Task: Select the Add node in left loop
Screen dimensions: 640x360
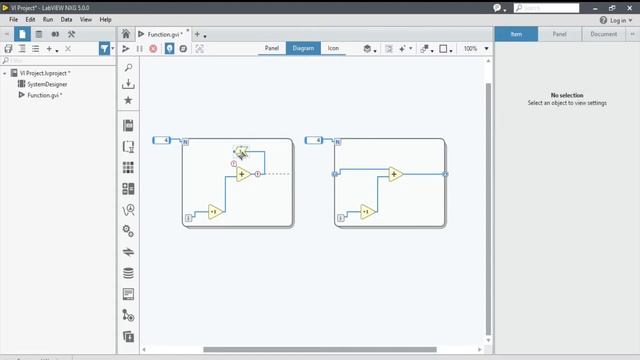Action: point(243,174)
